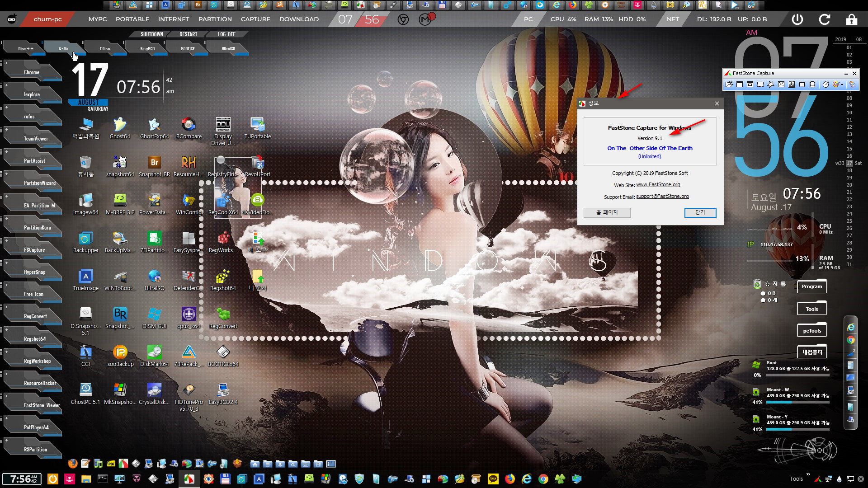868x488 pixels.
Task: Open the BCompare desktop icon
Action: (x=189, y=128)
